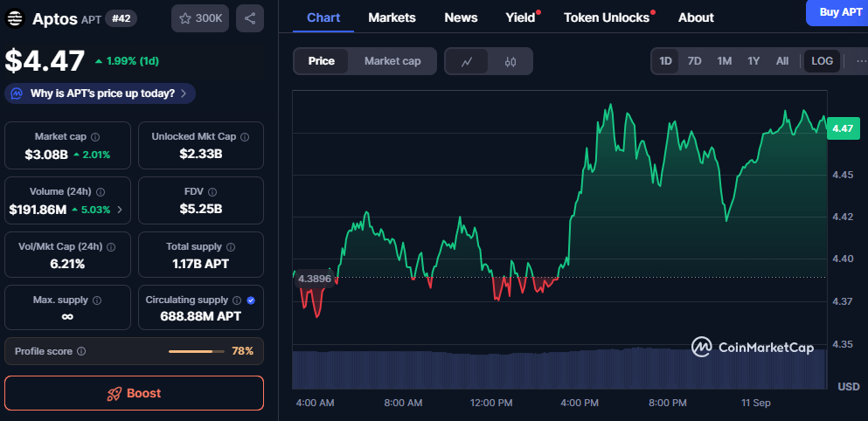
Task: Click the Max. supply info icon
Action: (x=96, y=300)
